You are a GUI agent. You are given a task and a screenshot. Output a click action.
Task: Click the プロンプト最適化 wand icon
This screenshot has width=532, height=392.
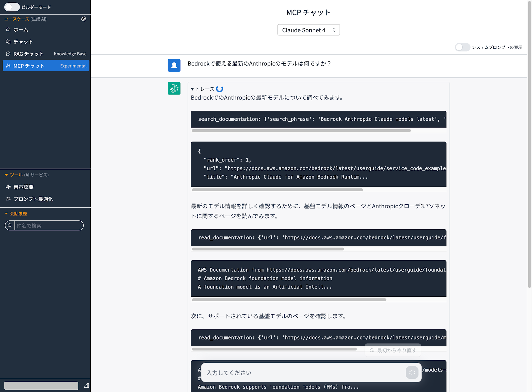(x=8, y=199)
